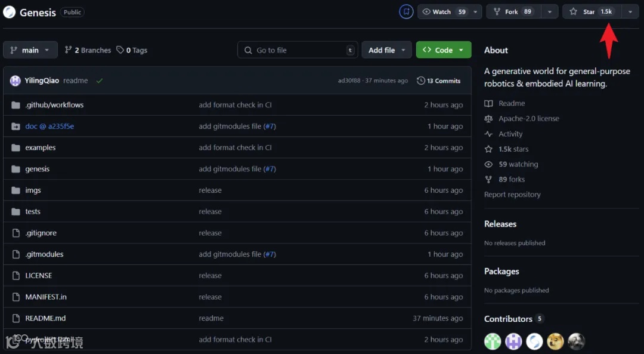Open pull request #7 link in genesis row
Screen dimensions: 644x354
point(270,169)
